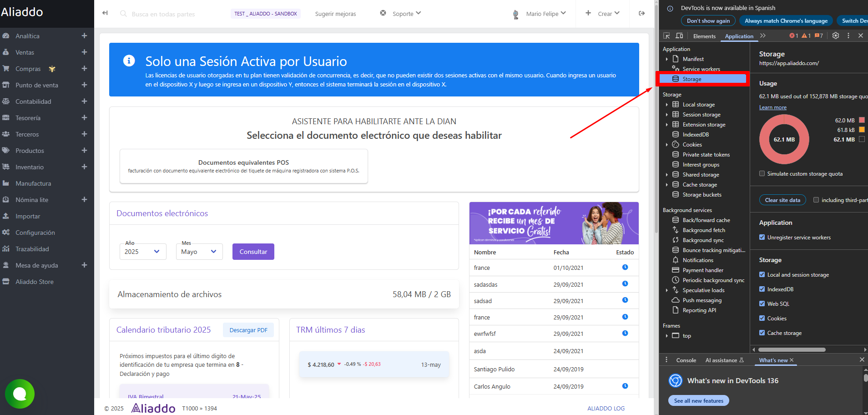Open the green chat bubble widget
Image resolution: width=868 pixels, height=415 pixels.
point(20,394)
